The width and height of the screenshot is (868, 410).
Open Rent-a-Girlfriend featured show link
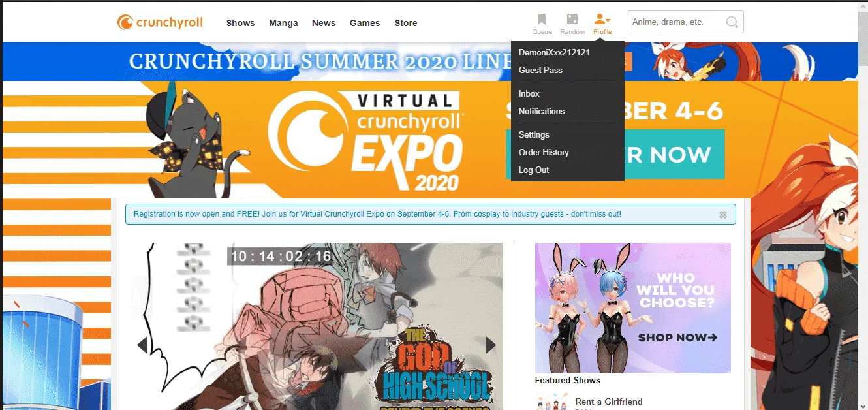click(609, 402)
